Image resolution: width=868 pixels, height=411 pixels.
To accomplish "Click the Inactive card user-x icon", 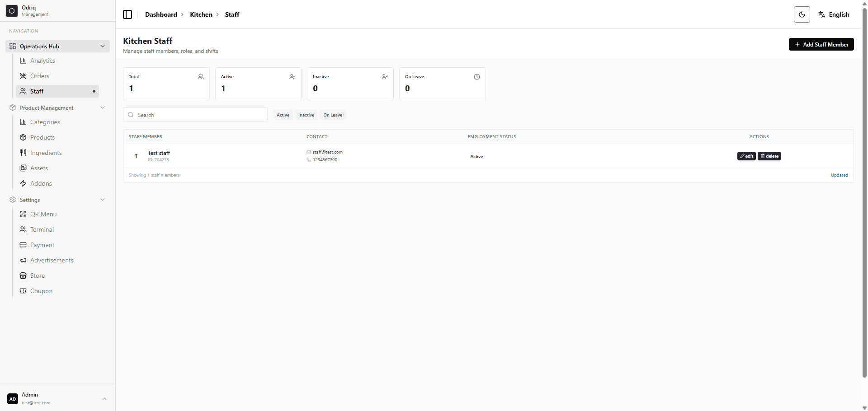I will (385, 77).
